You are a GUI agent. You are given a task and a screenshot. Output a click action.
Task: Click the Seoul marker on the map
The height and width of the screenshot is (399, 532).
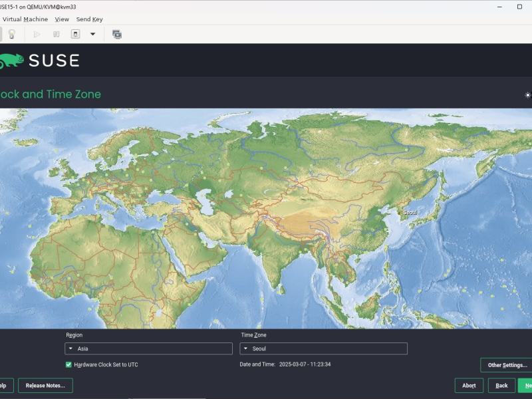pos(400,213)
